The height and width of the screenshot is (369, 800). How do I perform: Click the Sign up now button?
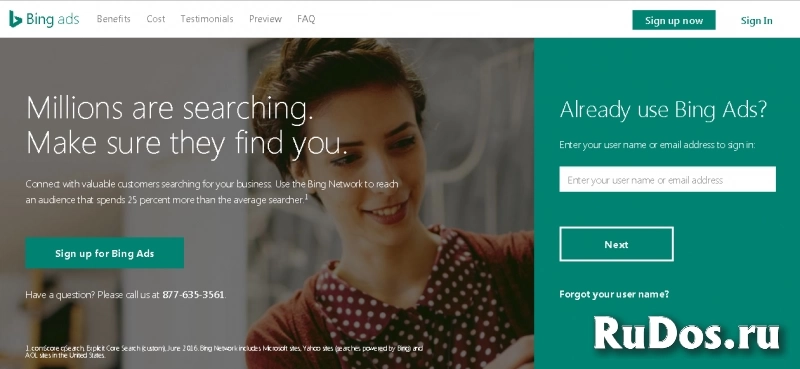673,20
